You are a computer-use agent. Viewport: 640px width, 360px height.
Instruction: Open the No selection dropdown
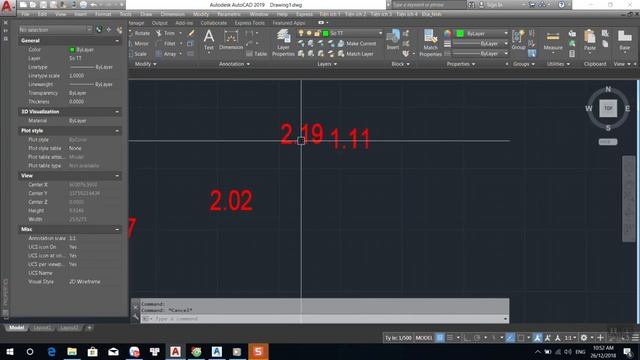point(55,29)
